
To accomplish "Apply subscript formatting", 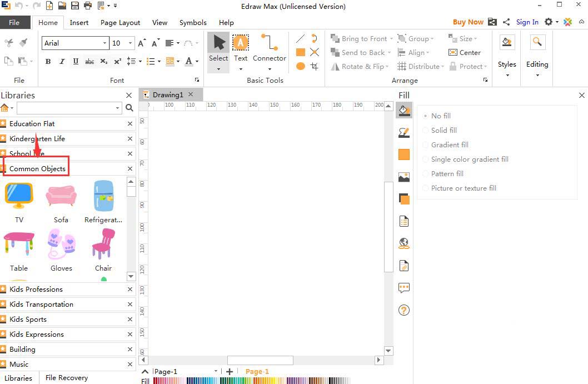I will [104, 62].
